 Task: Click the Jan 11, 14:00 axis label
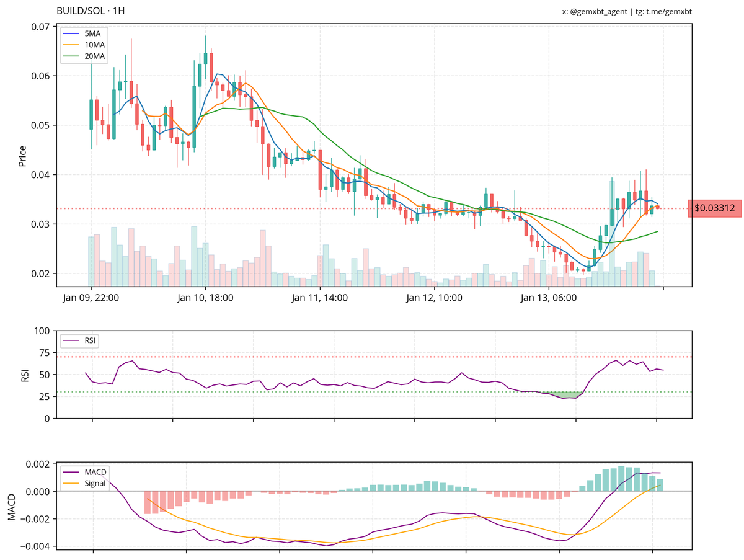(x=320, y=298)
